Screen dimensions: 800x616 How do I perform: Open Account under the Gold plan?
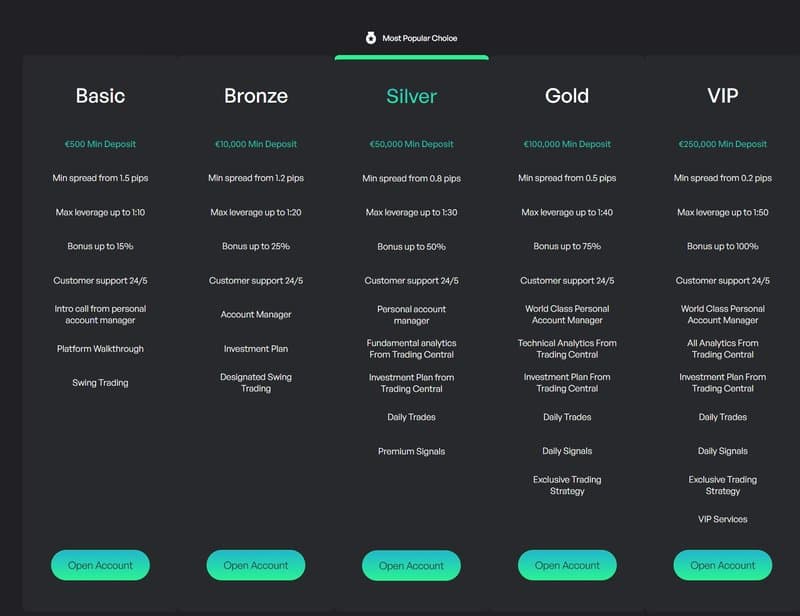pos(567,565)
